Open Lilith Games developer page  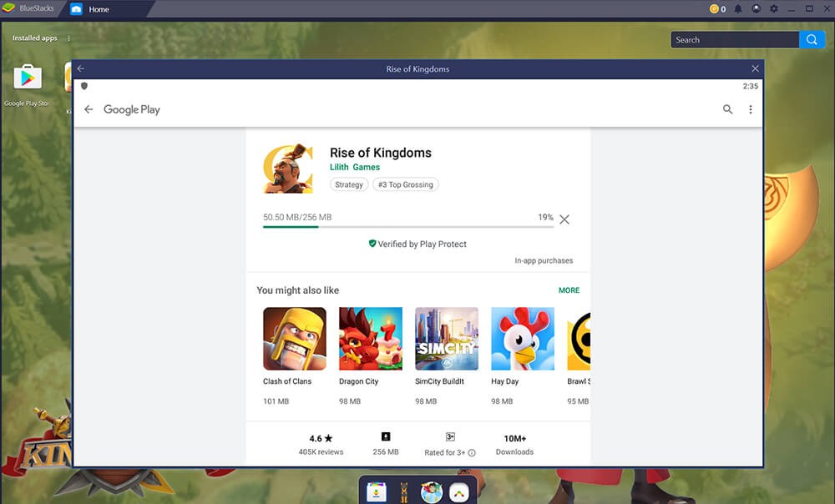(x=355, y=167)
